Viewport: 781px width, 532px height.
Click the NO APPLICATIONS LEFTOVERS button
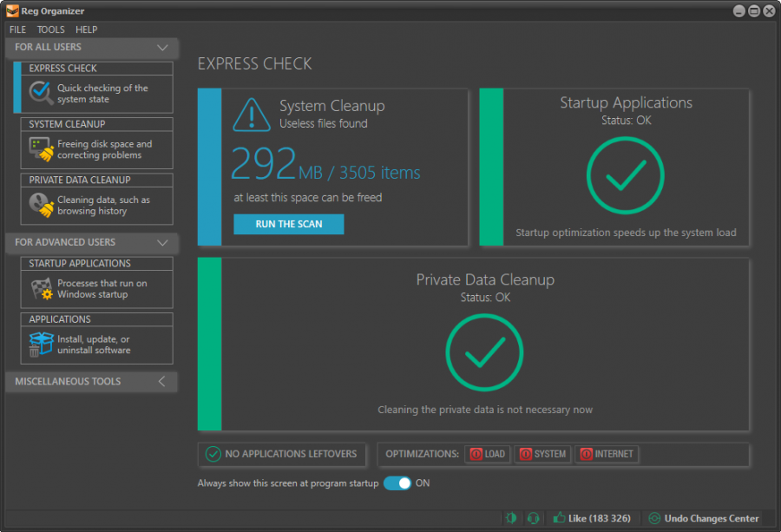coord(282,454)
